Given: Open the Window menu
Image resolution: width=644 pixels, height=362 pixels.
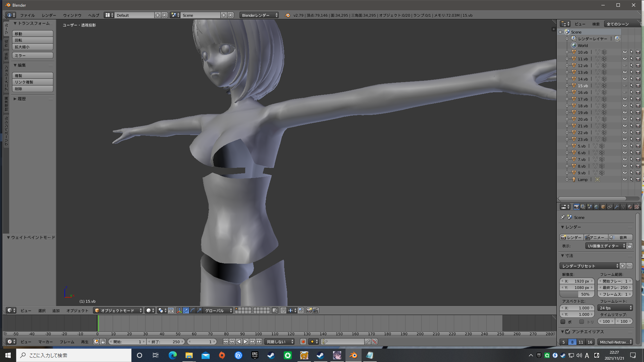Looking at the screenshot, I should 72,15.
